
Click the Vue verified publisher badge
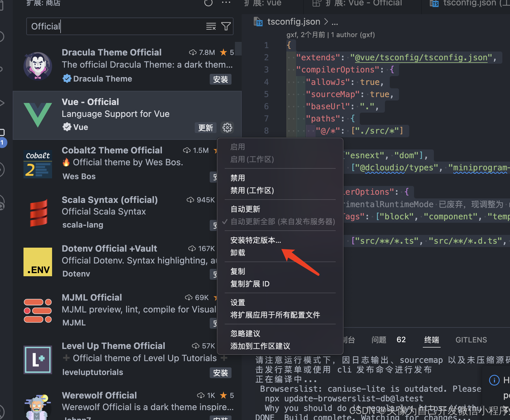(67, 127)
